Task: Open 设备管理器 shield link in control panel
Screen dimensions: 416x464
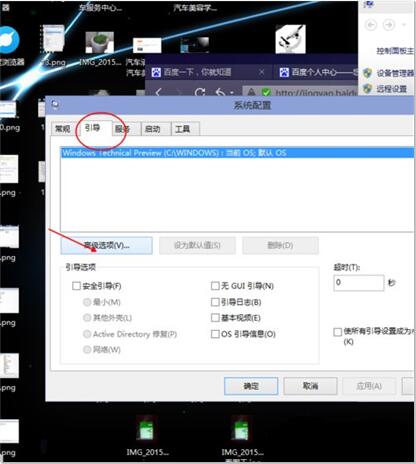Action: click(388, 73)
